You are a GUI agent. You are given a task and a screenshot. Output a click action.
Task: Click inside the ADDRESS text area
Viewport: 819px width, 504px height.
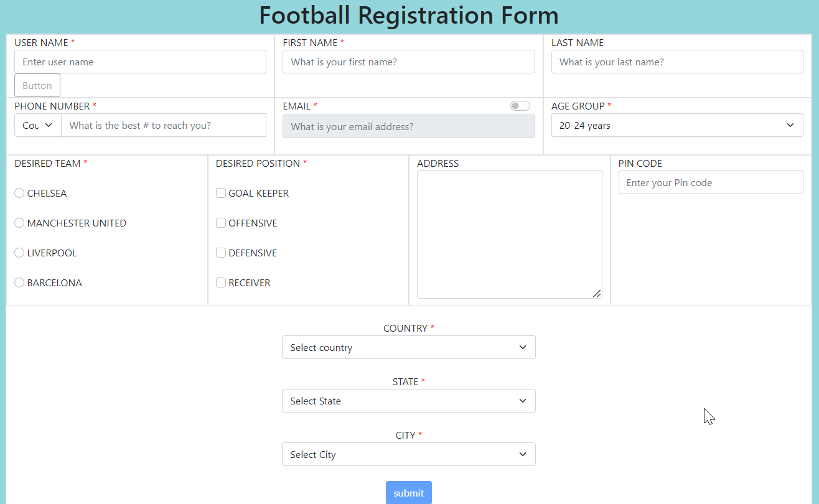[x=509, y=235]
